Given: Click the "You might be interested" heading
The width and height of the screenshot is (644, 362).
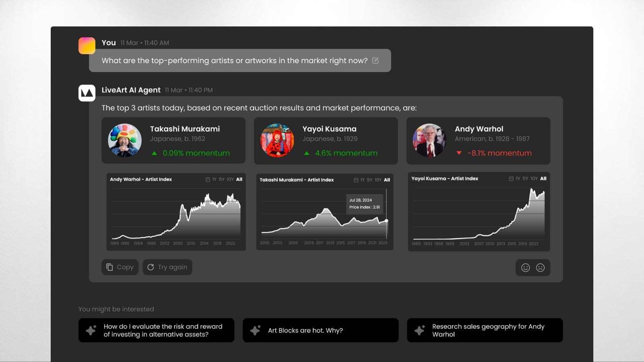Looking at the screenshot, I should tap(116, 309).
